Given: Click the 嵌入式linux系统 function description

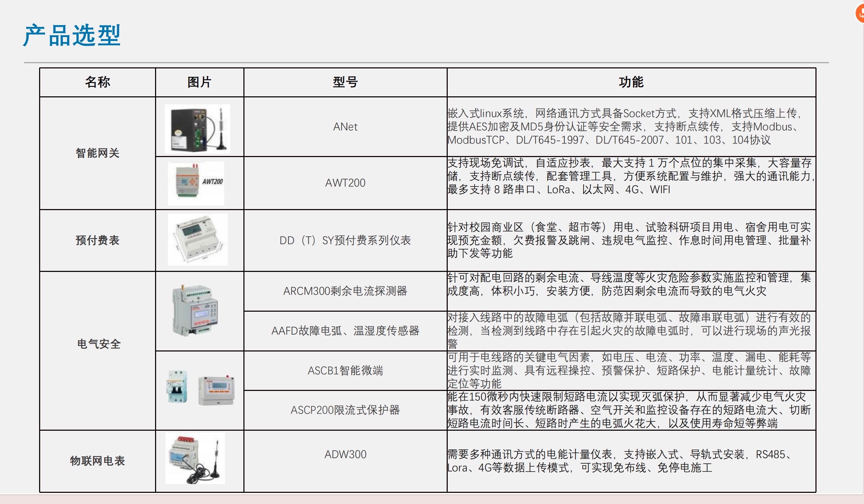Looking at the screenshot, I should click(625, 127).
